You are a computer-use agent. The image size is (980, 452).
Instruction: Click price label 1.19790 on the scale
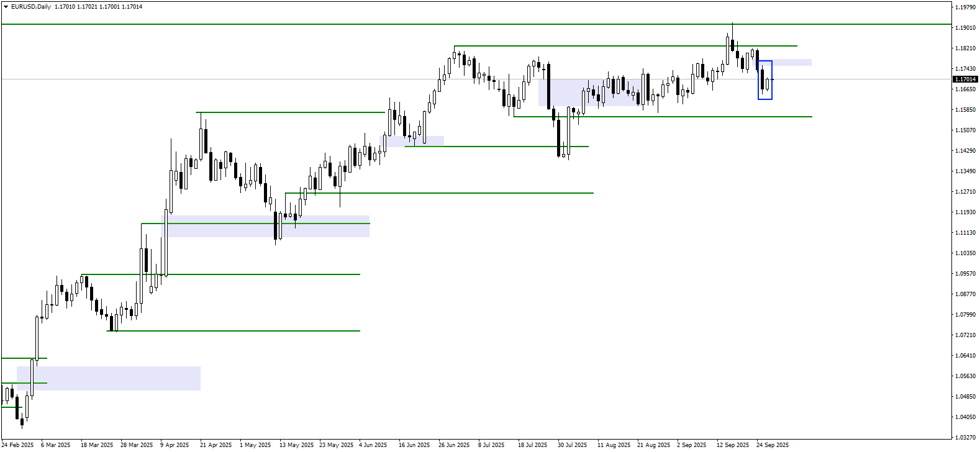click(x=965, y=7)
